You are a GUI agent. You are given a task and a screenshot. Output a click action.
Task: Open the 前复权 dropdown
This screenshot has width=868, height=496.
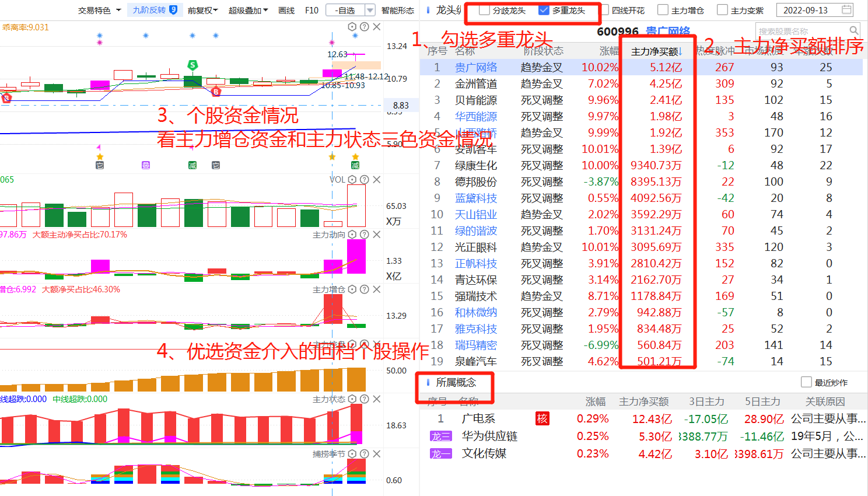tap(202, 10)
